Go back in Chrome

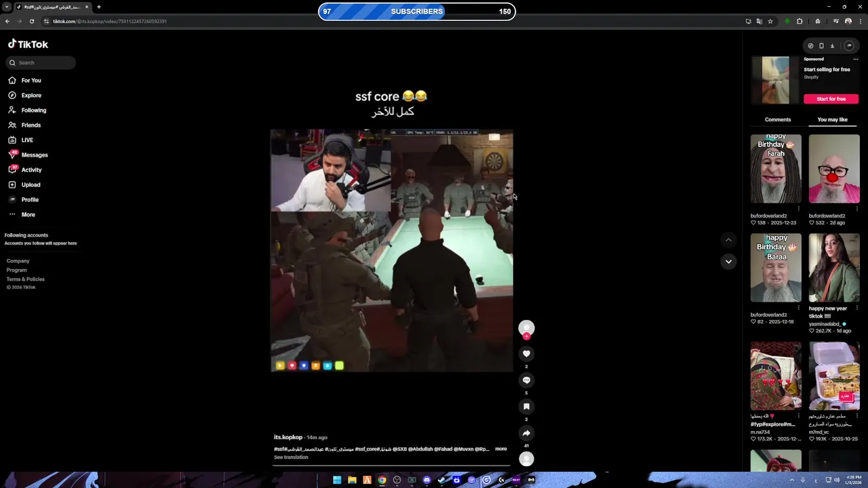tap(7, 21)
